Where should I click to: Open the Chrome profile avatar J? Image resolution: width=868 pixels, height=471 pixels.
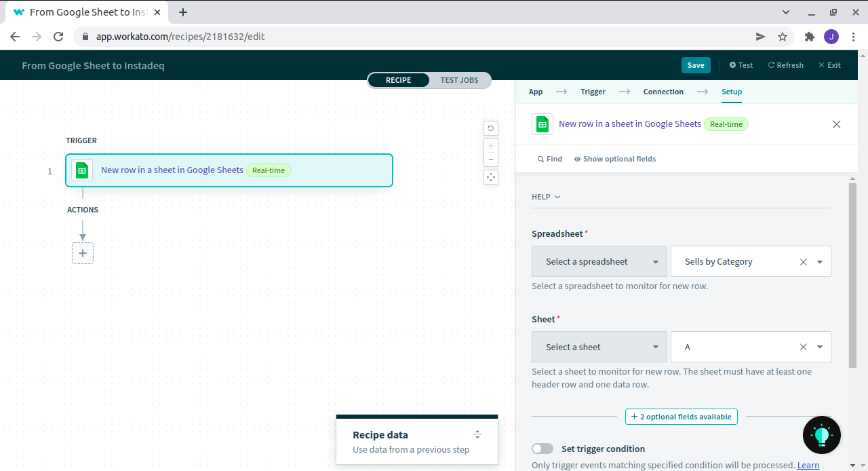[x=831, y=37]
